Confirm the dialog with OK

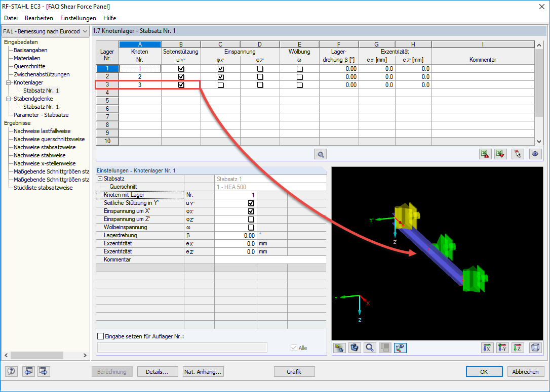pos(484,371)
